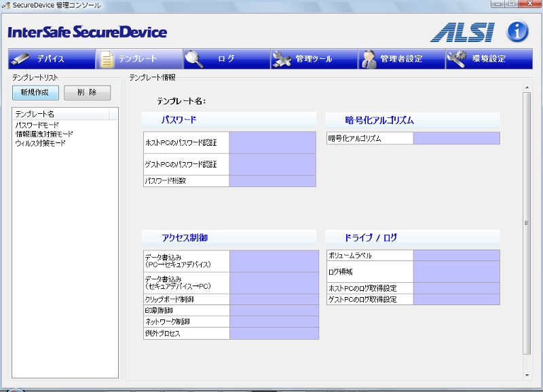
Task: Click the 新規作成 button
Action: pos(35,92)
